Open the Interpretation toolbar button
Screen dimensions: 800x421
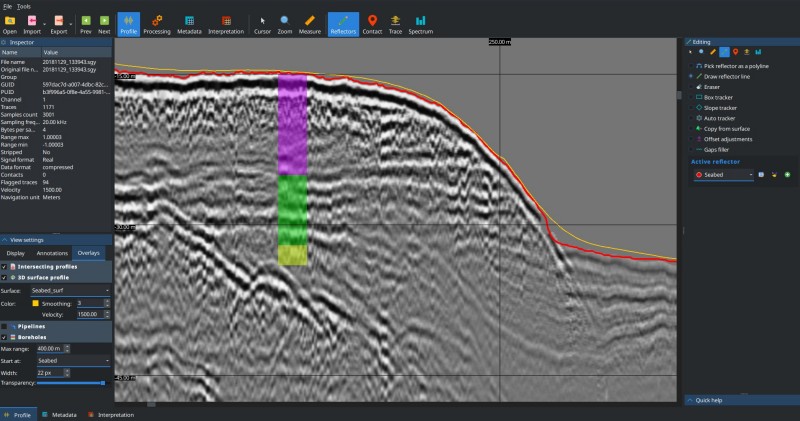pyautogui.click(x=226, y=24)
